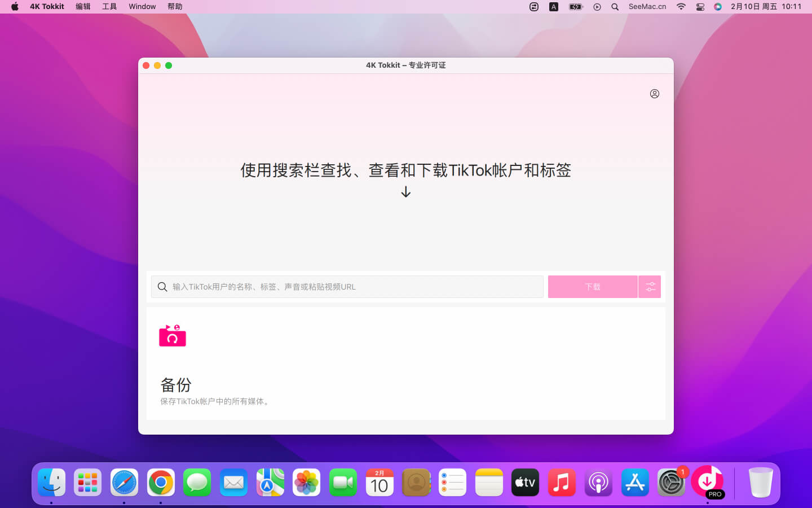
Task: Open the Window menu
Action: (142, 7)
